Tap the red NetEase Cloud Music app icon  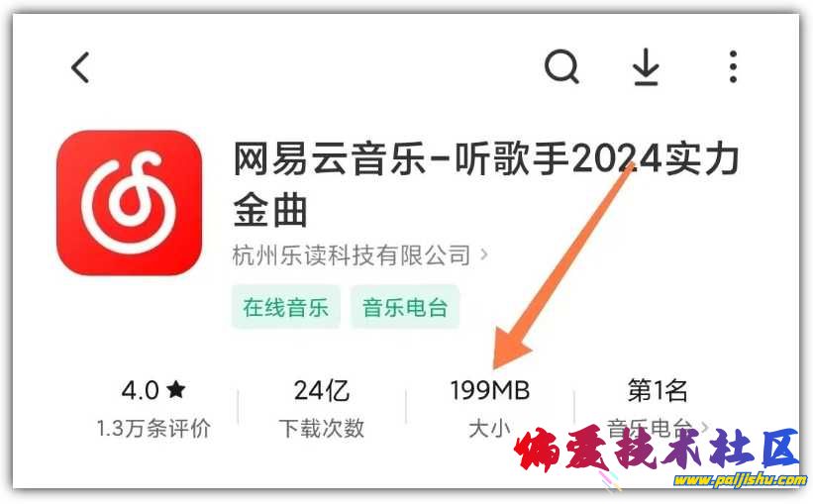[129, 203]
